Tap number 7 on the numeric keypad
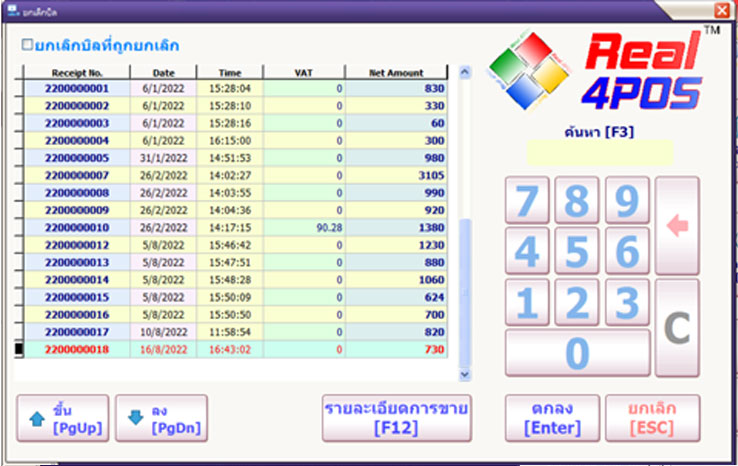Image resolution: width=738 pixels, height=466 pixels. [x=528, y=201]
